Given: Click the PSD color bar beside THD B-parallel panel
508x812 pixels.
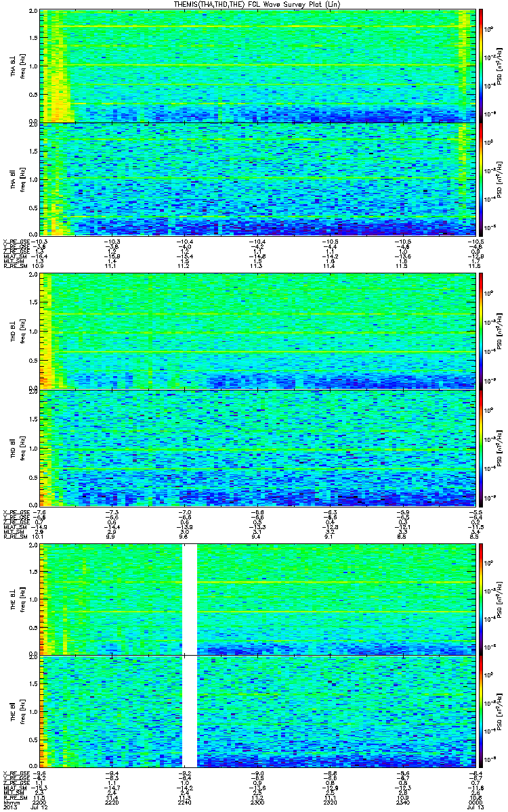Looking at the screenshot, I should (481, 448).
